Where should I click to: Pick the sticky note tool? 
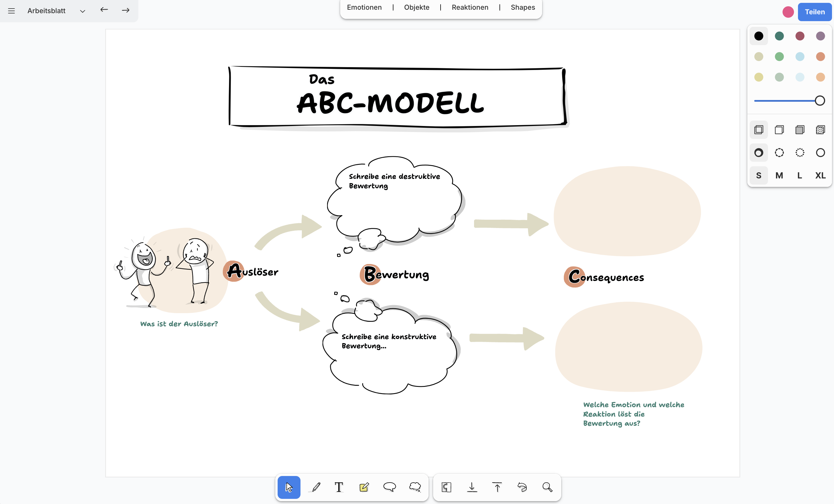coord(364,487)
